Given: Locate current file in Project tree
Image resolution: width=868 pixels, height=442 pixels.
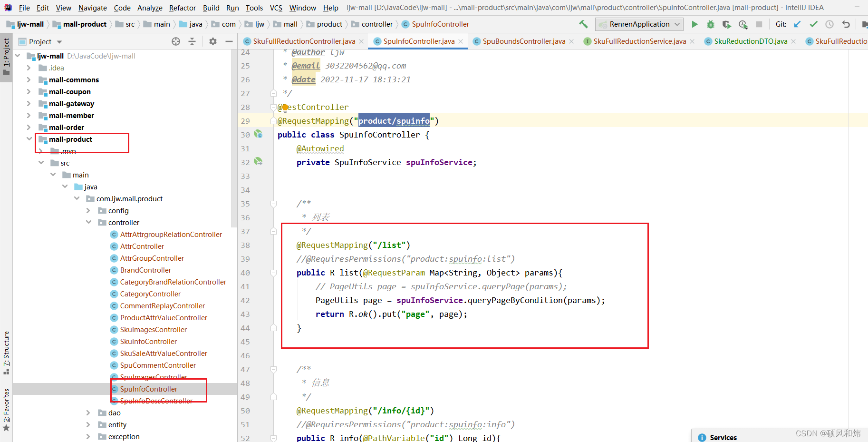Looking at the screenshot, I should tap(176, 41).
